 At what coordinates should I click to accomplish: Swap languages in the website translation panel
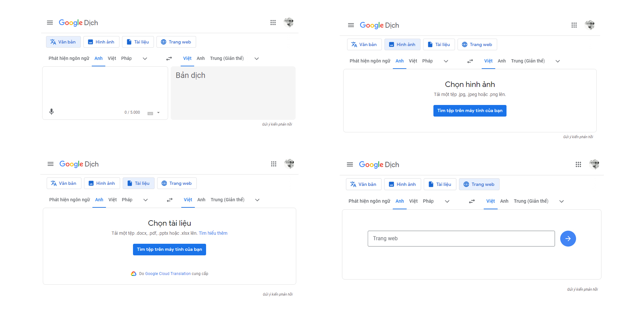[472, 201]
